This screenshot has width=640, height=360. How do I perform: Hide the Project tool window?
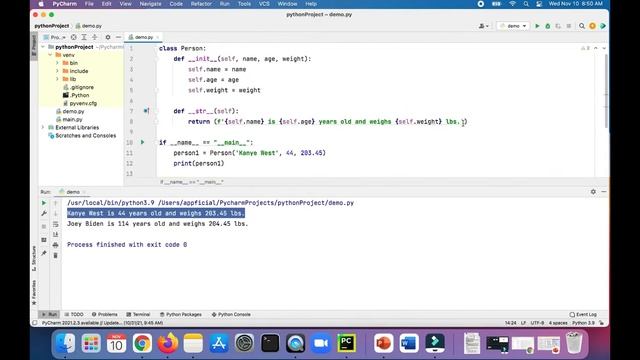[118, 37]
